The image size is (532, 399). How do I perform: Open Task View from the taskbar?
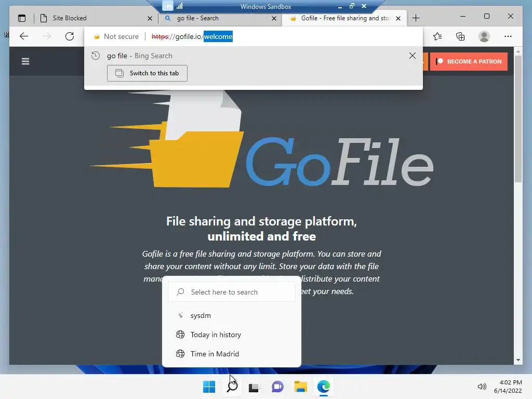click(x=254, y=387)
